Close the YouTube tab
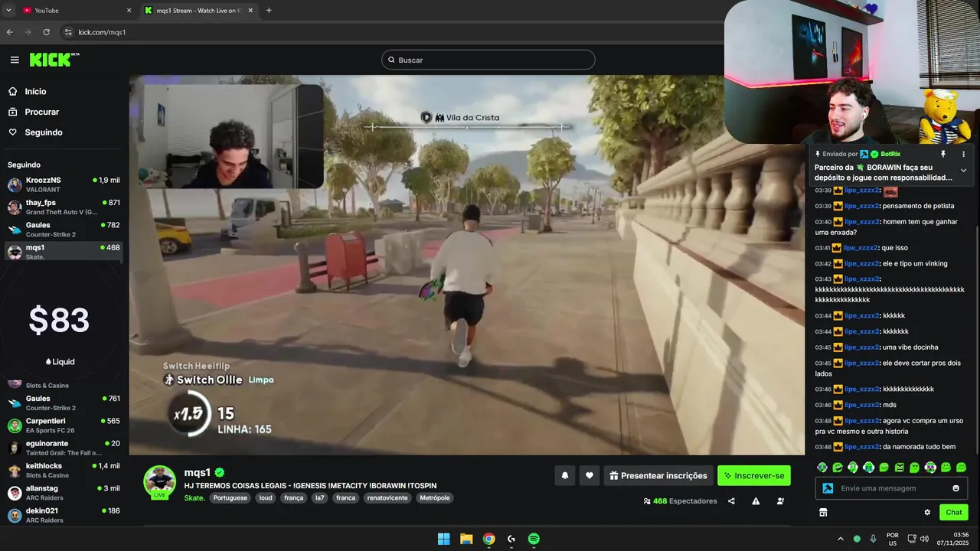The image size is (980, 551). [129, 10]
